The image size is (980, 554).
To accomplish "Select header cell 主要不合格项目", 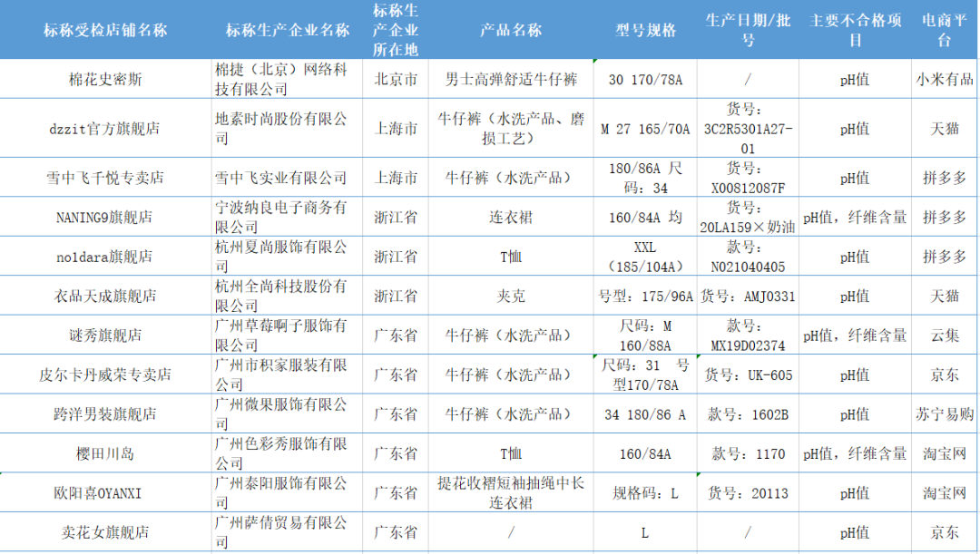I will (855, 30).
